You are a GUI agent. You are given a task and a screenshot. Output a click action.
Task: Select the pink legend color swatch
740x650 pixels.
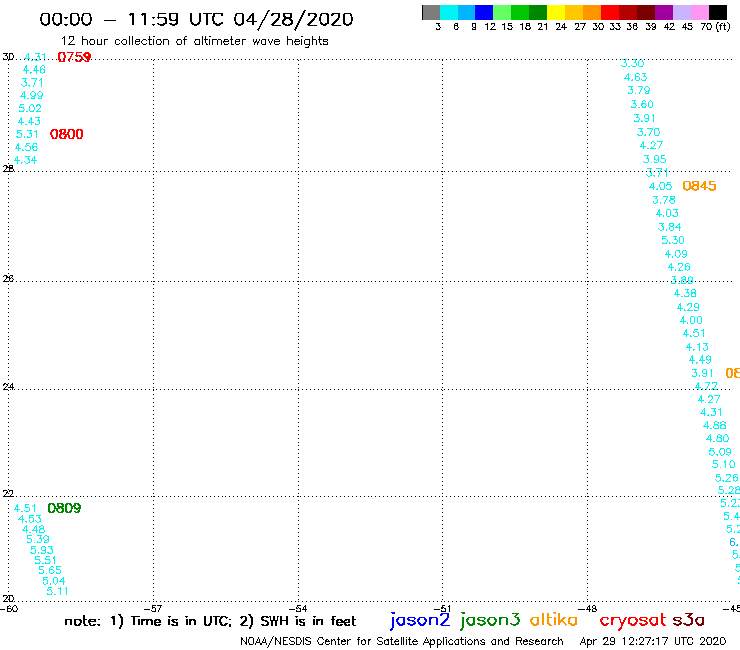point(699,12)
